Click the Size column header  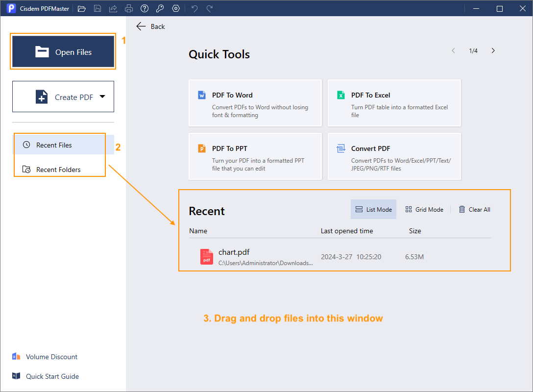(415, 231)
